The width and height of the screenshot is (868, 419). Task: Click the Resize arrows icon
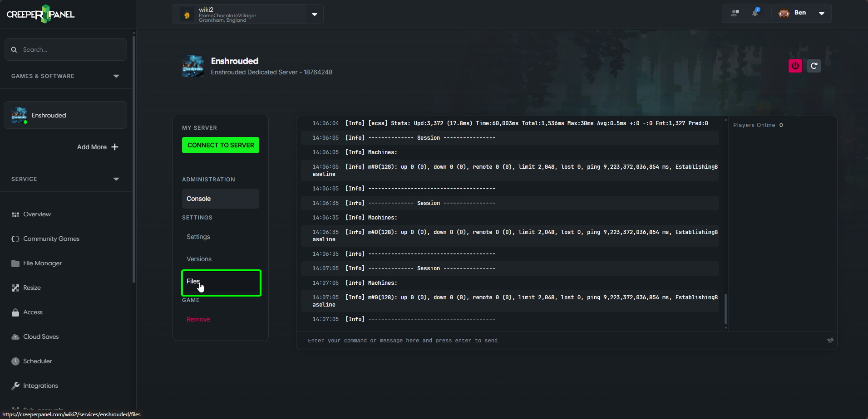click(15, 288)
